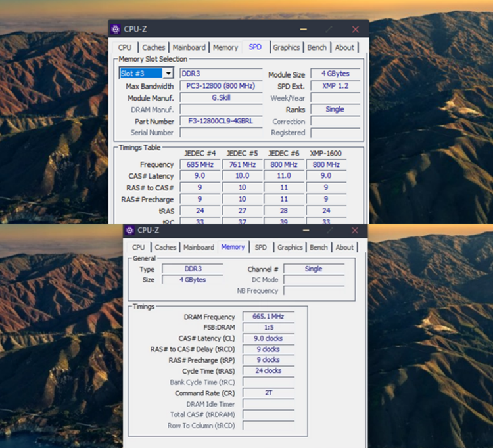Minimize the CPU-Z SPD window
Image resolution: width=493 pixels, height=448 pixels.
(x=304, y=30)
